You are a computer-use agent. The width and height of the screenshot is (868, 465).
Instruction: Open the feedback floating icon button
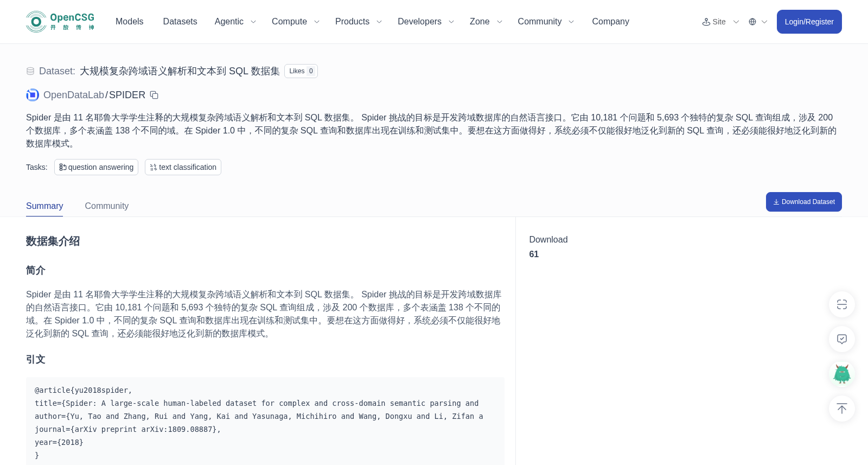(x=842, y=339)
